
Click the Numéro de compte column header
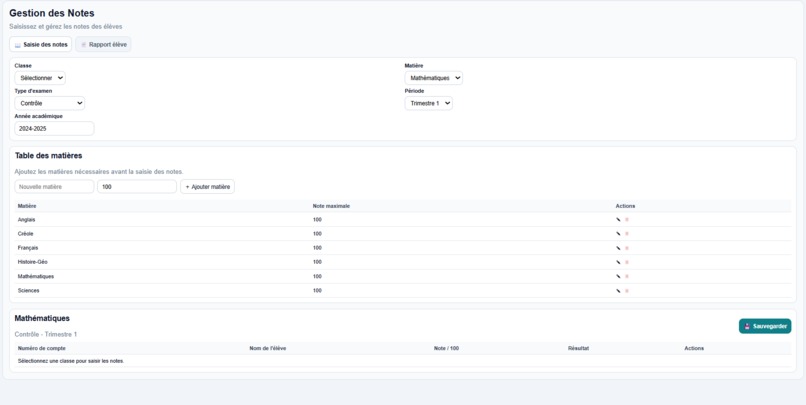pyautogui.click(x=42, y=348)
